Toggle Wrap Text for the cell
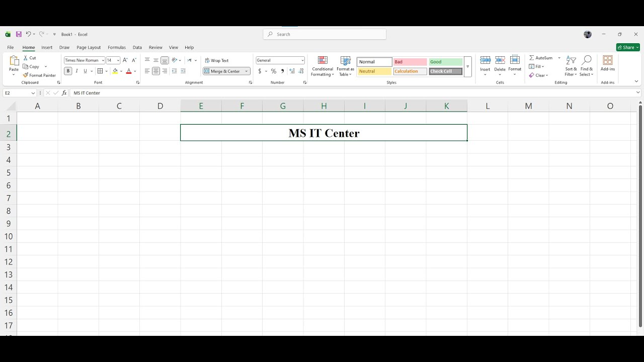The image size is (644, 362). tap(217, 60)
